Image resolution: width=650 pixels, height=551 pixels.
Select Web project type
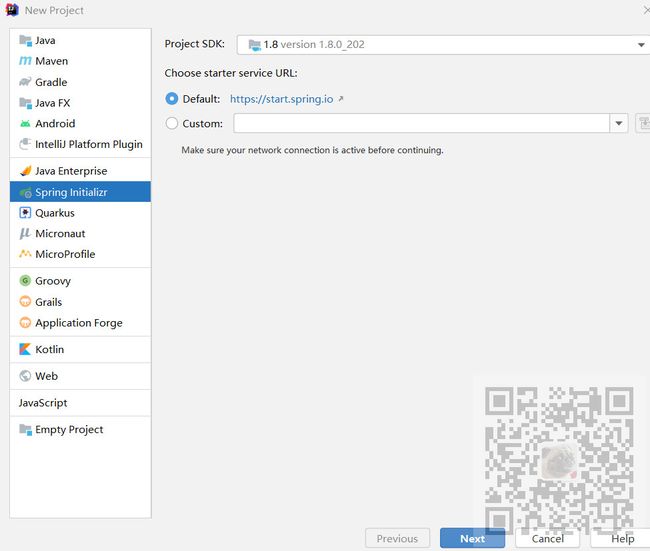coord(80,376)
